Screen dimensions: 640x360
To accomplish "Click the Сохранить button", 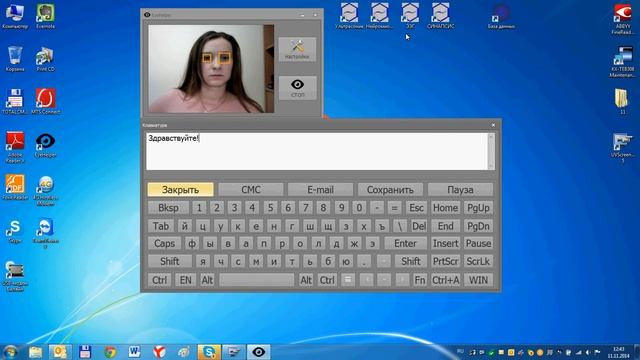I will tap(390, 190).
